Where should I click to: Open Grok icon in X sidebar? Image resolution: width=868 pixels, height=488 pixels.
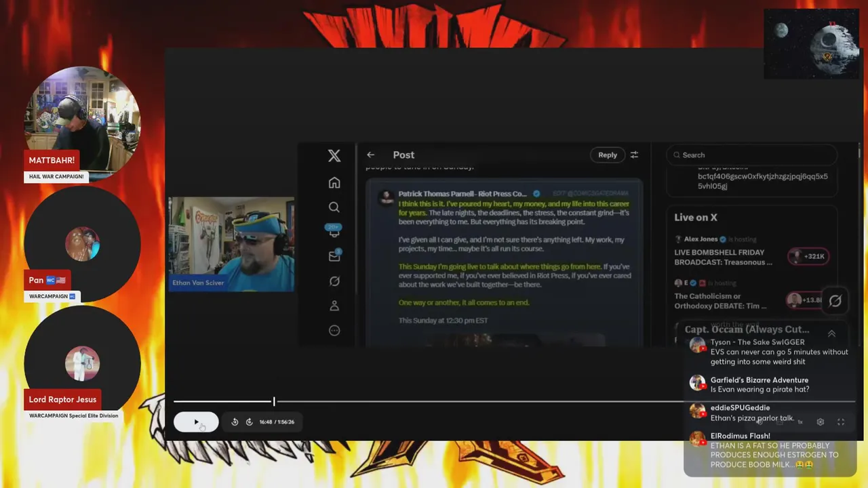(334, 281)
